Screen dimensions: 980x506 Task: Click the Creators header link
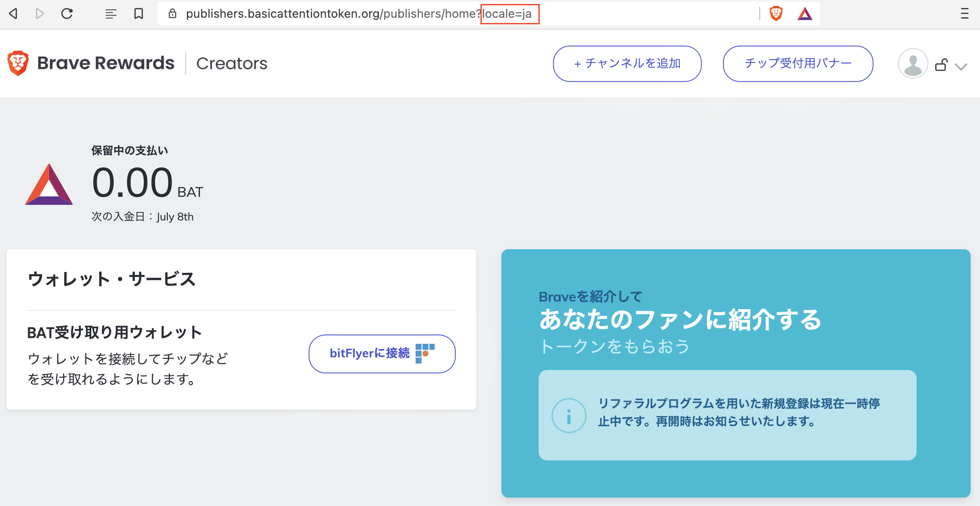coord(232,63)
